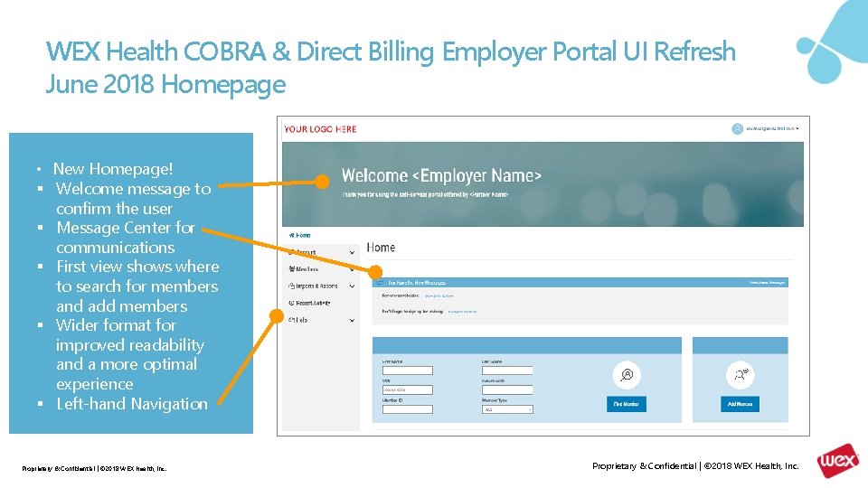Viewport: 868px width, 488px height.
Task: Click the Find Member magnifier circle icon
Action: point(627,374)
